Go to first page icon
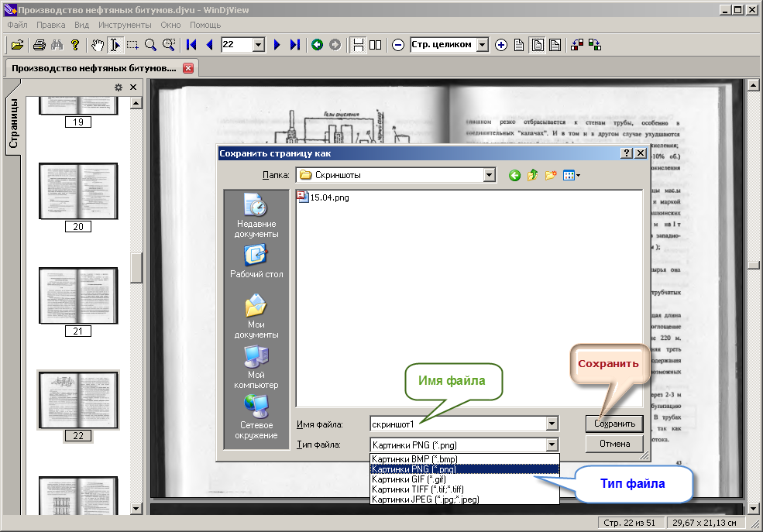Screen dimensions: 763x532 coord(191,45)
